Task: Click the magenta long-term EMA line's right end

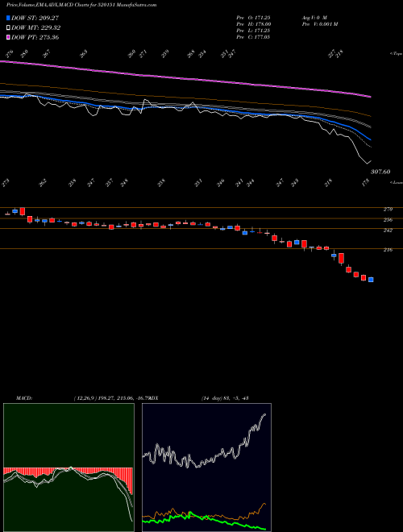Action: (370, 97)
